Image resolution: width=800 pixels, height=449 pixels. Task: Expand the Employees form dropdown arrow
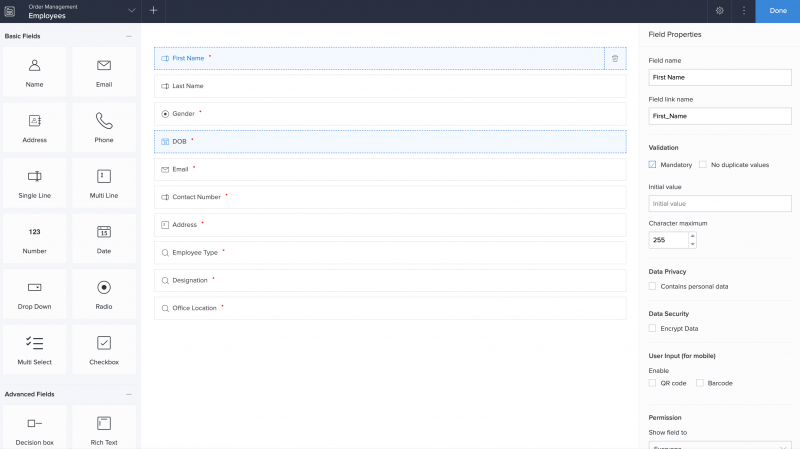(x=132, y=11)
